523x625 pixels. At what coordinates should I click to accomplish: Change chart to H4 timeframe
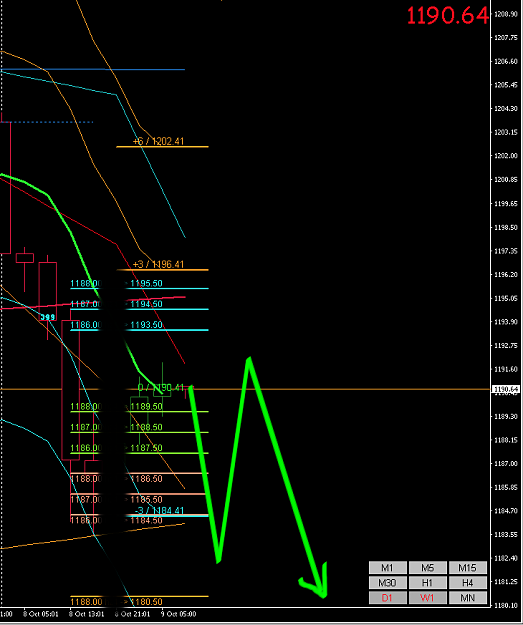coord(468,583)
